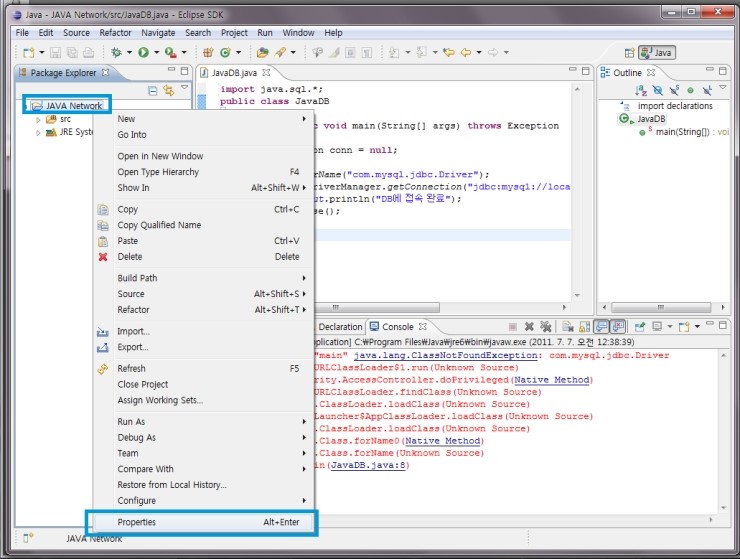The width and height of the screenshot is (740, 559).
Task: Click the Open Console icon
Action: point(684,326)
